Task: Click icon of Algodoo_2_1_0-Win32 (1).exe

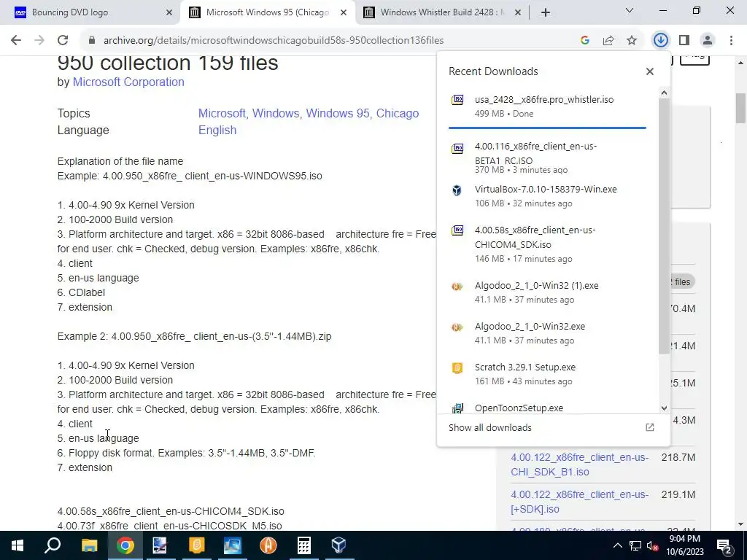Action: click(457, 286)
